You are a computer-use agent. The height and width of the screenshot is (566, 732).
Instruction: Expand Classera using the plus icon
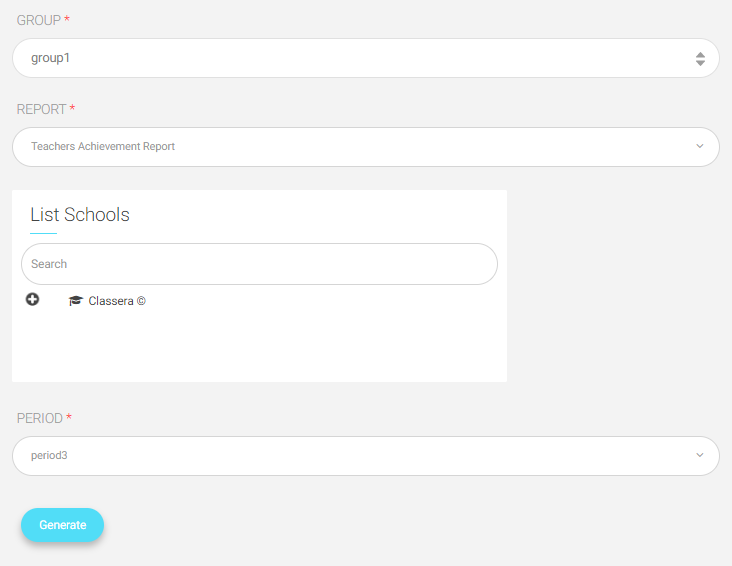32,299
